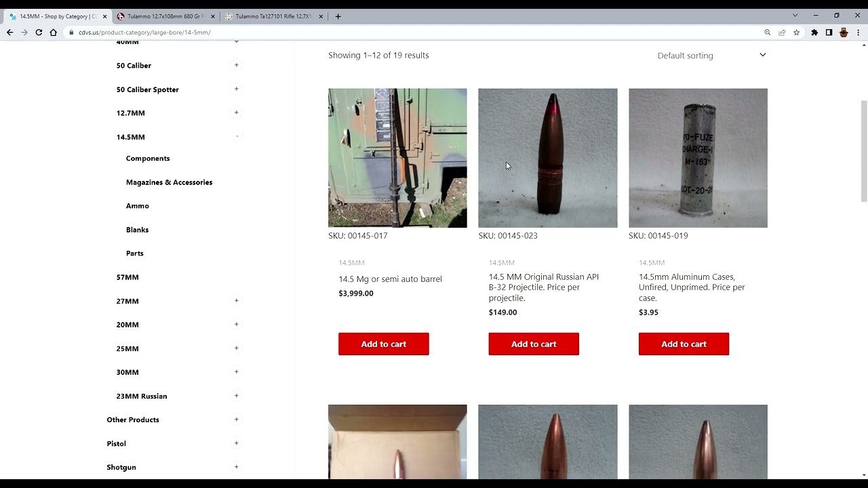This screenshot has height=488, width=868.
Task: Expand the 20MM category
Action: [237, 324]
